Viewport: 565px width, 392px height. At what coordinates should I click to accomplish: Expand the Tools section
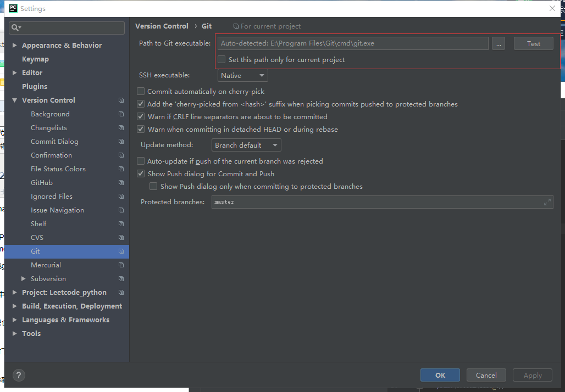pos(14,333)
